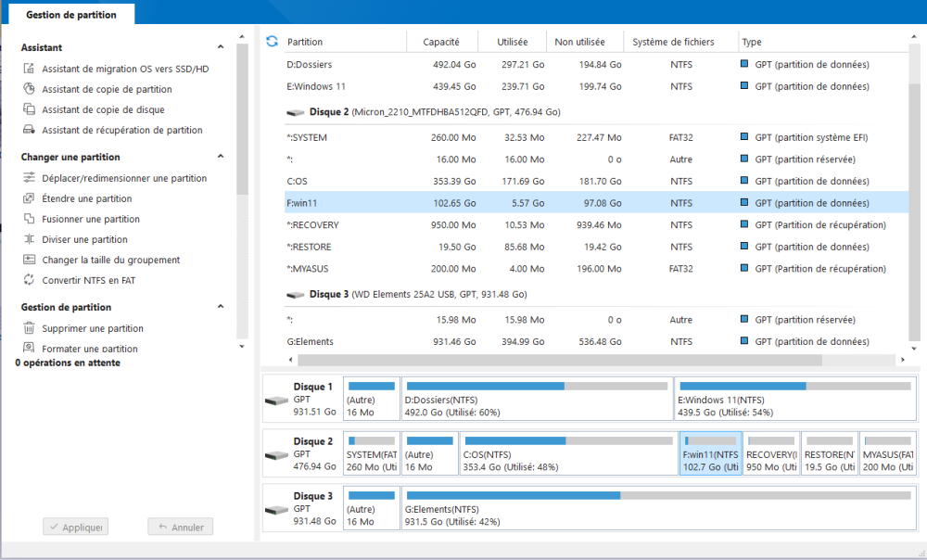
Task: Click the disk copy wizard icon
Action: pyautogui.click(x=29, y=108)
